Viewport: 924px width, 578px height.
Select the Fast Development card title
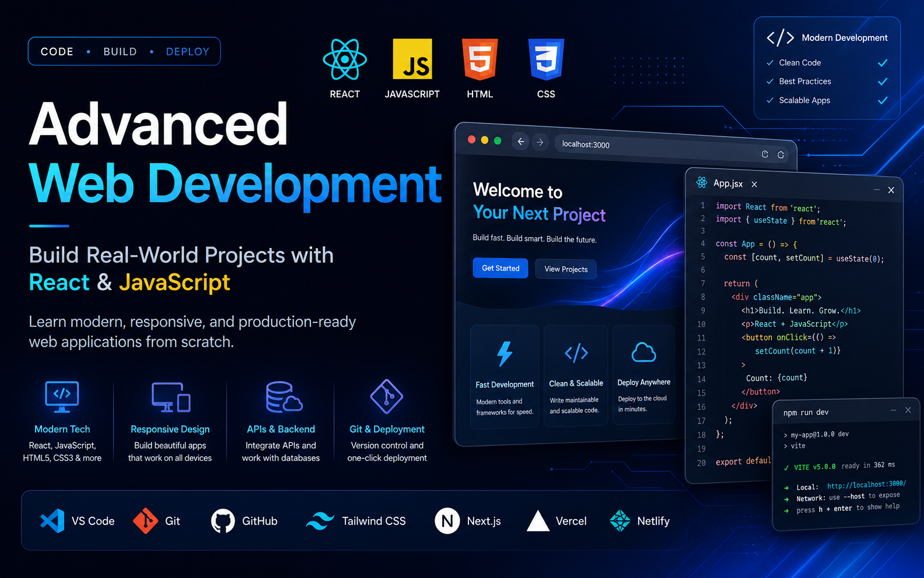(x=505, y=385)
